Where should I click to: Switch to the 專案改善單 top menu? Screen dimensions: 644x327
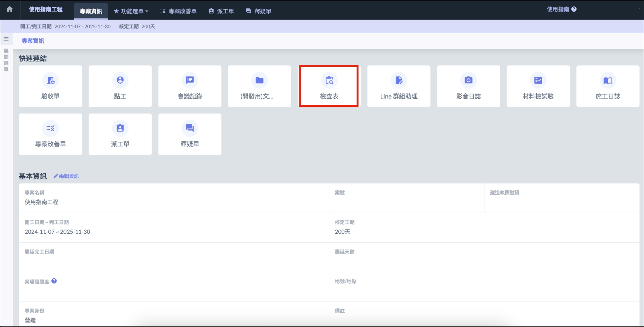(x=178, y=11)
